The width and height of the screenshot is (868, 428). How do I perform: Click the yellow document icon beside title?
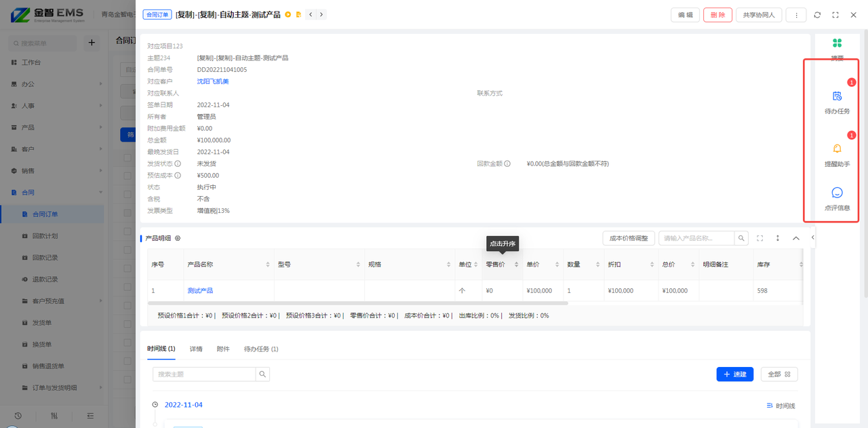pos(298,14)
